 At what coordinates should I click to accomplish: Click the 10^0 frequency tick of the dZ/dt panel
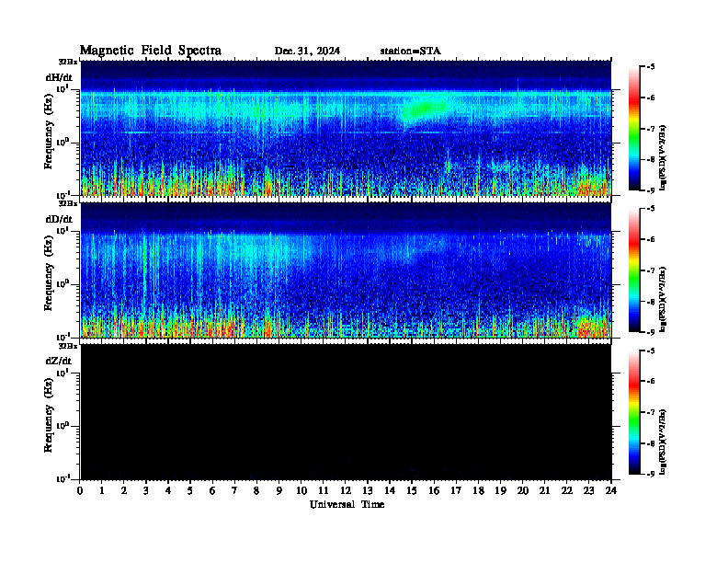63,426
